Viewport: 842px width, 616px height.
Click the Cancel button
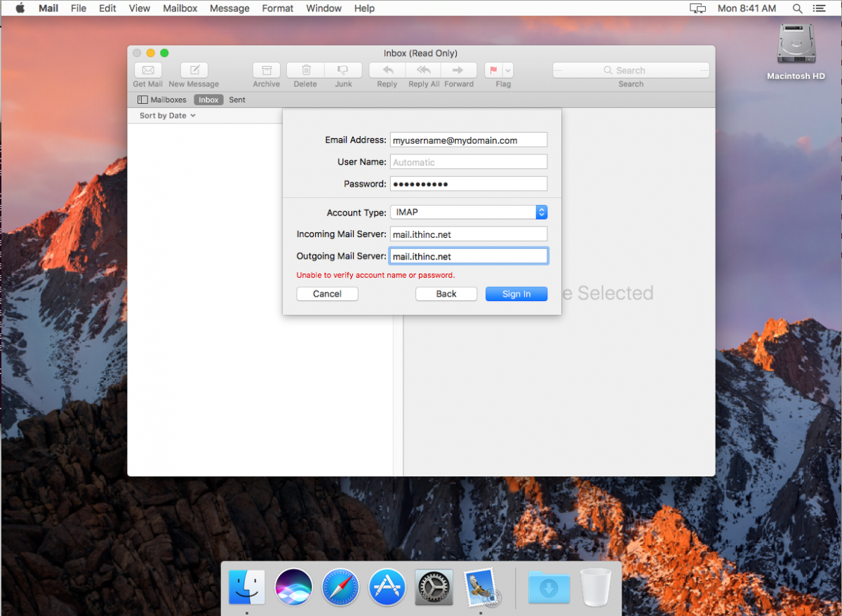point(327,294)
